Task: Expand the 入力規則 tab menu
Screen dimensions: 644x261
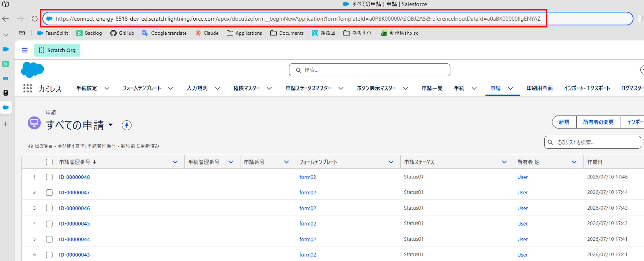Action: tap(217, 88)
